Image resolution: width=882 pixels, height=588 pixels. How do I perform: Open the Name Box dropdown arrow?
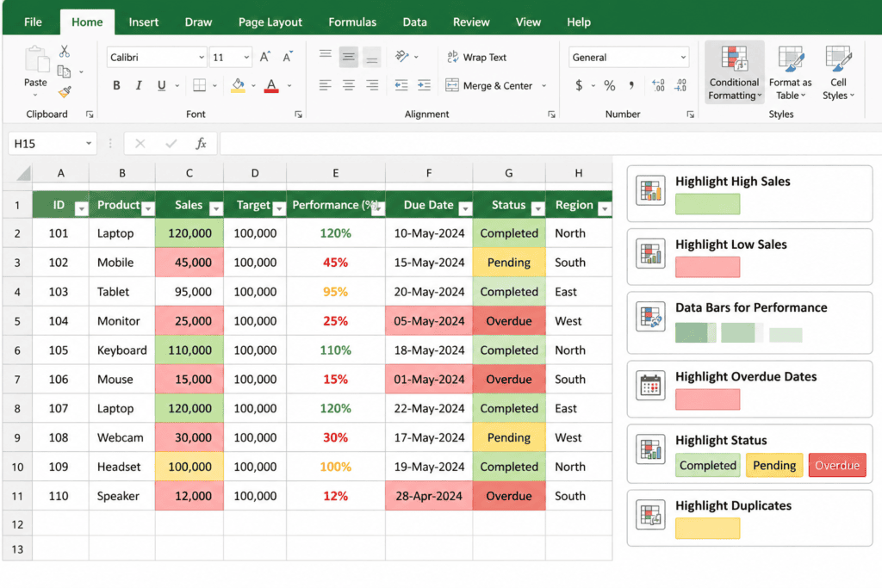tap(89, 144)
